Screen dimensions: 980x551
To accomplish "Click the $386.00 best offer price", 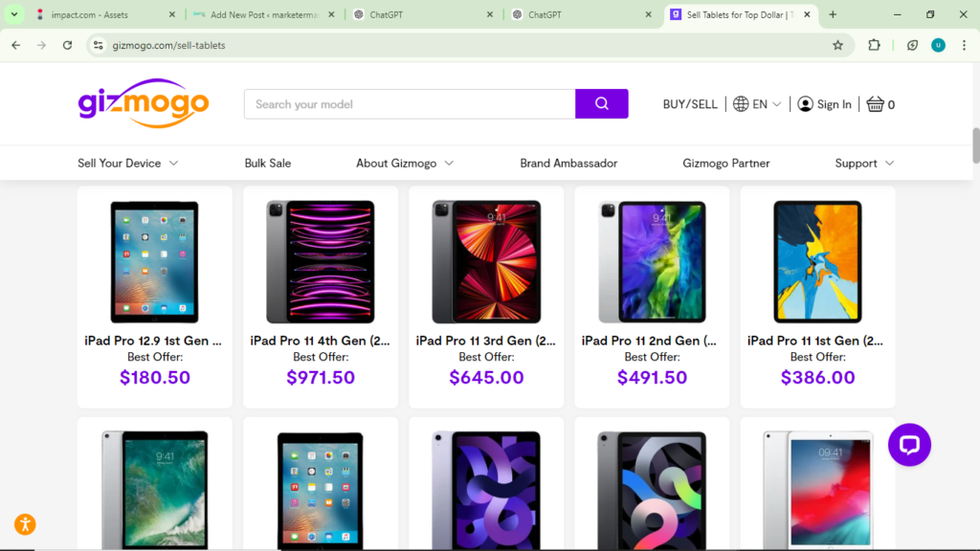I will 817,377.
